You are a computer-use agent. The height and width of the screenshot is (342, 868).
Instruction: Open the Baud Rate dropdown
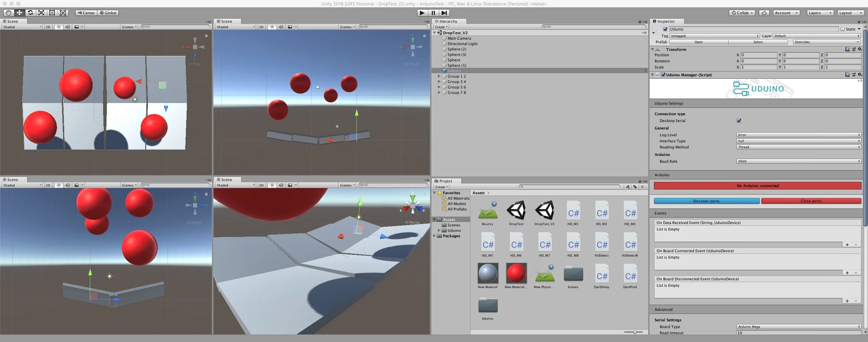(799, 161)
